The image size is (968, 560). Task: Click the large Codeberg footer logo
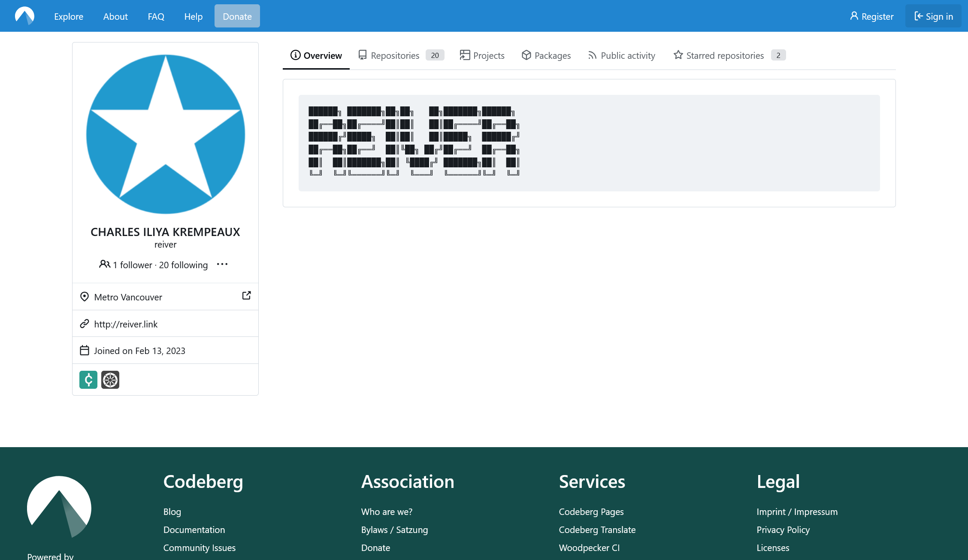coord(59,507)
